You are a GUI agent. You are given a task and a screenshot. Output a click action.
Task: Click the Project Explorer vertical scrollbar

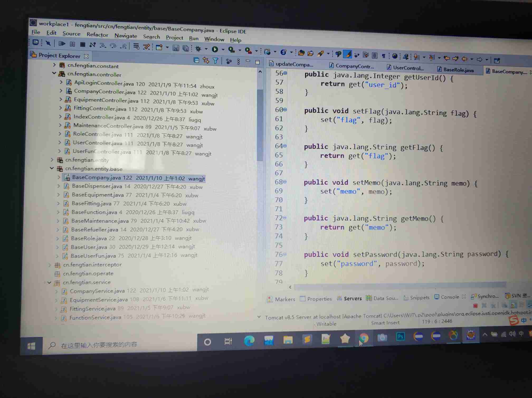tap(260, 124)
